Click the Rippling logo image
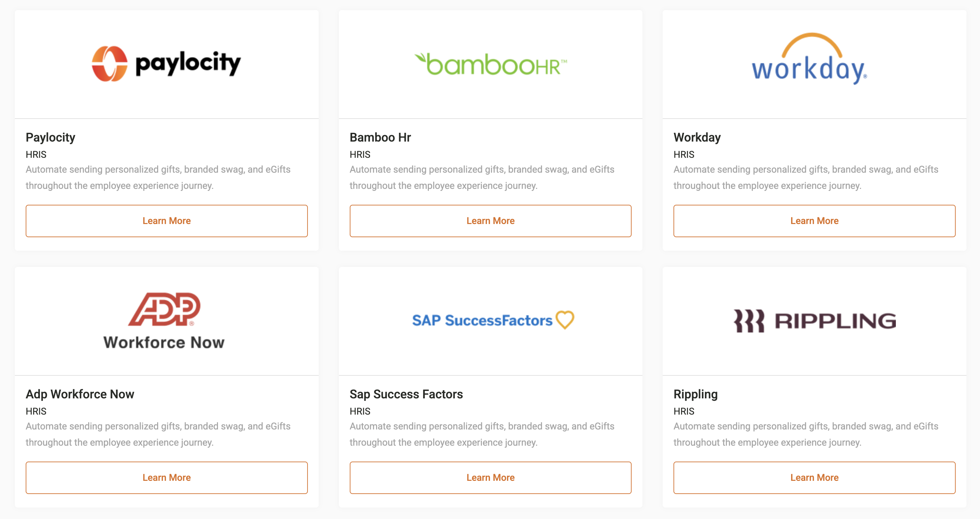Viewport: 980px width, 519px height. tap(814, 321)
